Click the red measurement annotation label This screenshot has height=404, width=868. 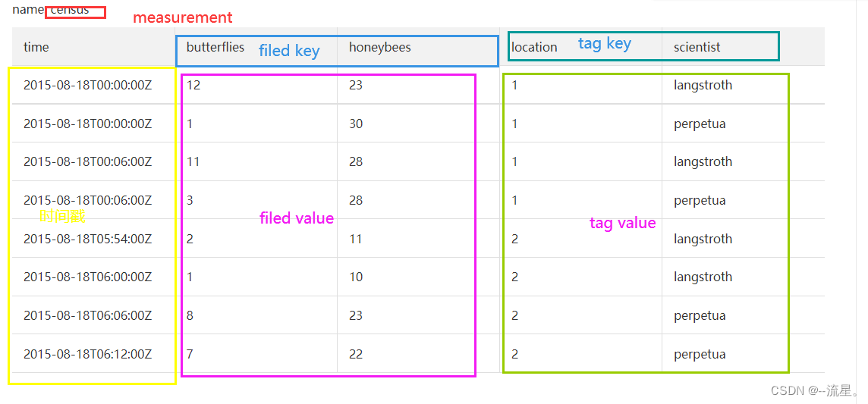coord(183,17)
